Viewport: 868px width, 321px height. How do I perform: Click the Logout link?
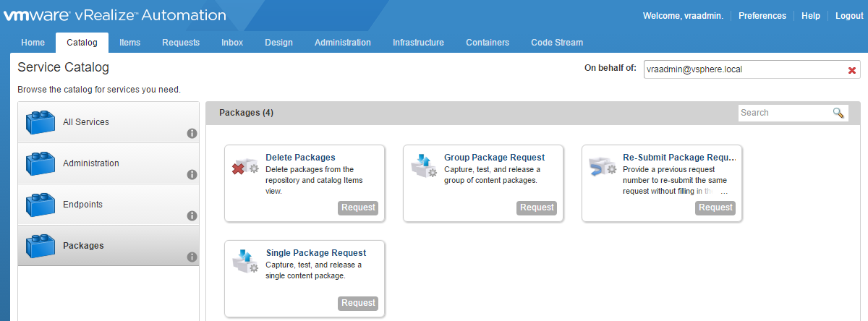tap(848, 16)
